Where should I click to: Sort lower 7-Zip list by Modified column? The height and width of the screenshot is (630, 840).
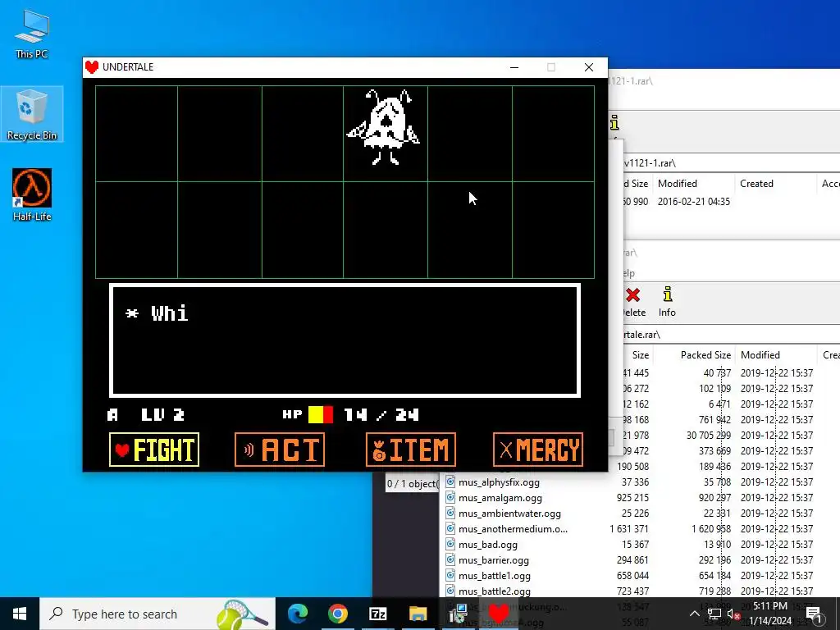coord(760,354)
